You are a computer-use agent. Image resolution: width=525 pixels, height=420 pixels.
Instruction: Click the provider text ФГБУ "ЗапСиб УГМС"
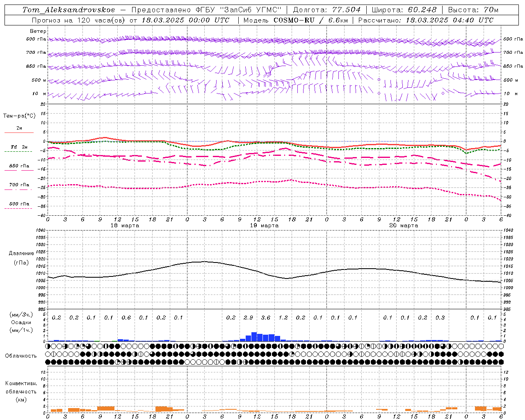click(x=239, y=10)
